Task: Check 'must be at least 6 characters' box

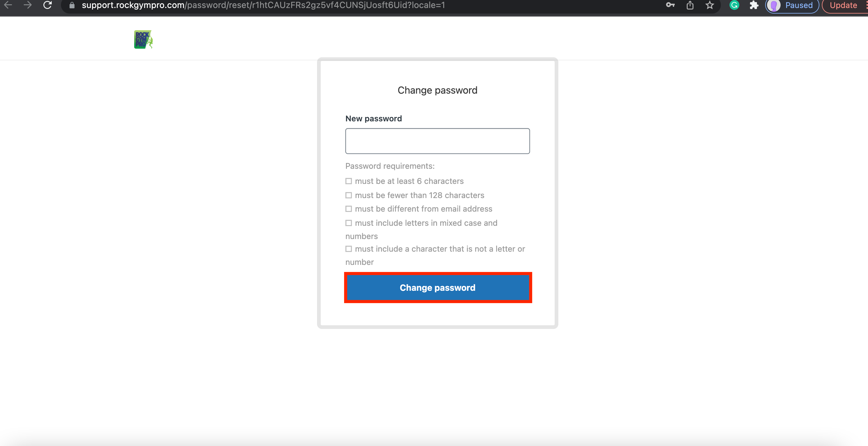Action: 348,181
